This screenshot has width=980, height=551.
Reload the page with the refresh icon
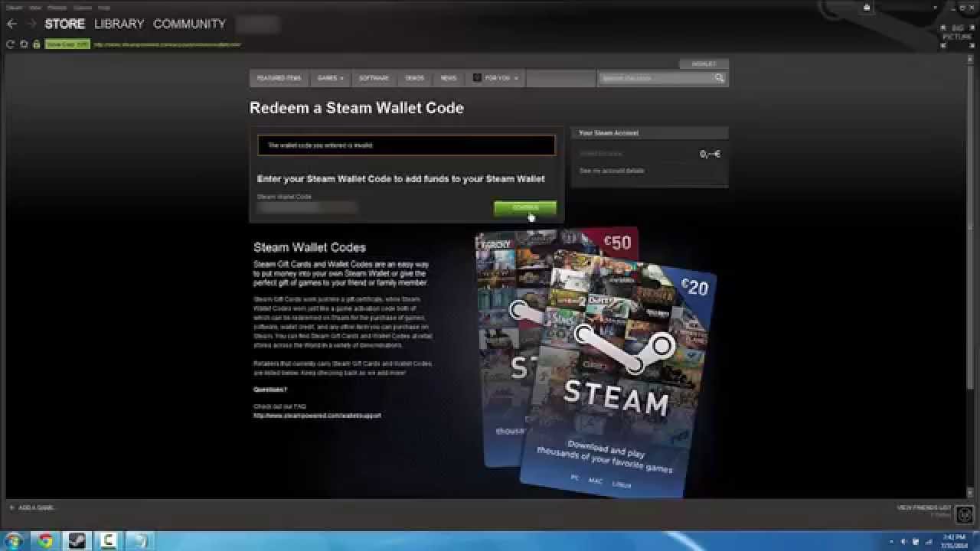tap(11, 44)
